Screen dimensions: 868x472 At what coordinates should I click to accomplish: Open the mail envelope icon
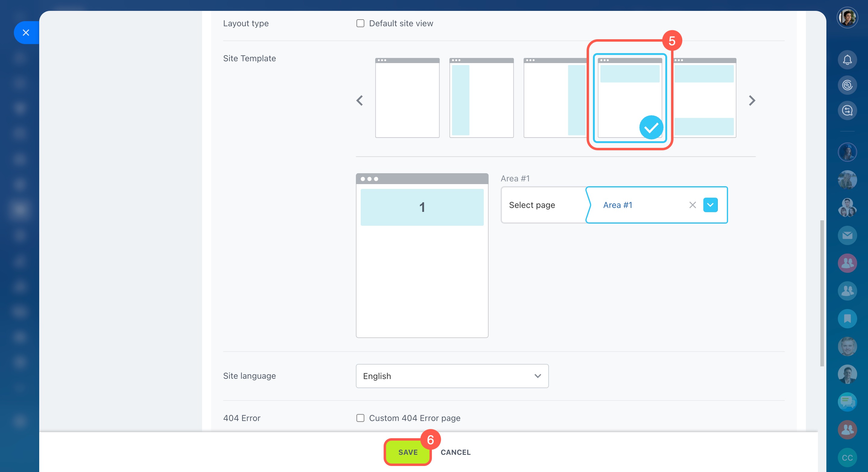[x=847, y=235]
